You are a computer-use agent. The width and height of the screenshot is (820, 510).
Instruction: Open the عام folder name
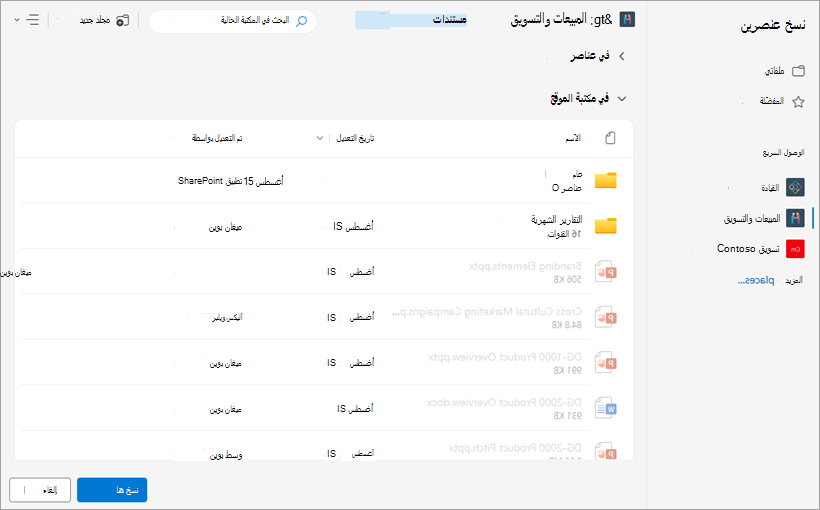coord(577,174)
